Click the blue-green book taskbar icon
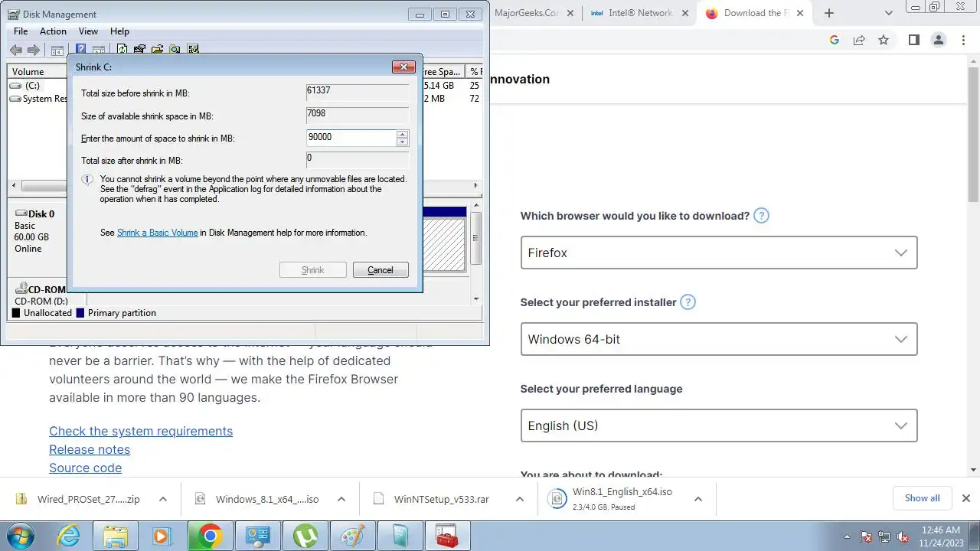The image size is (980, 551). (399, 536)
